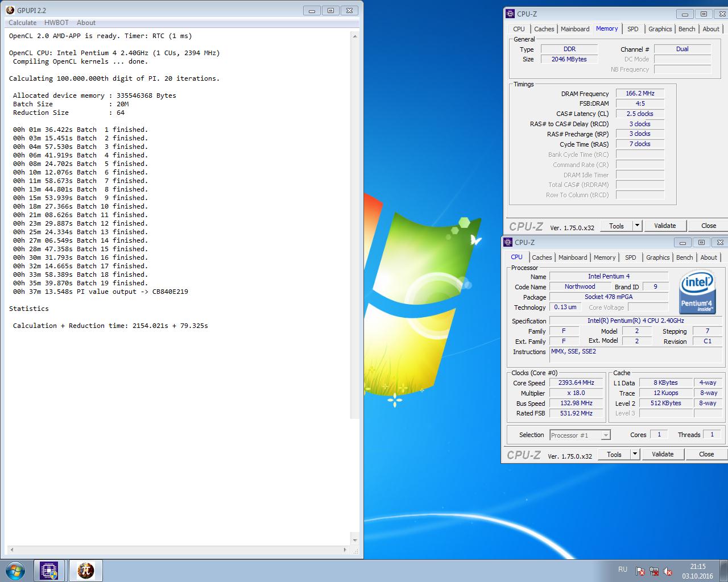Click GPUPI horizontal scrollbar right arrow
728x582 pixels.
point(345,550)
